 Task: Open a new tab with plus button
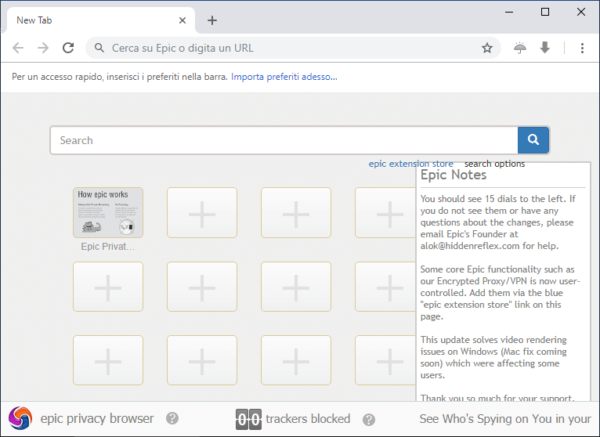[x=212, y=20]
